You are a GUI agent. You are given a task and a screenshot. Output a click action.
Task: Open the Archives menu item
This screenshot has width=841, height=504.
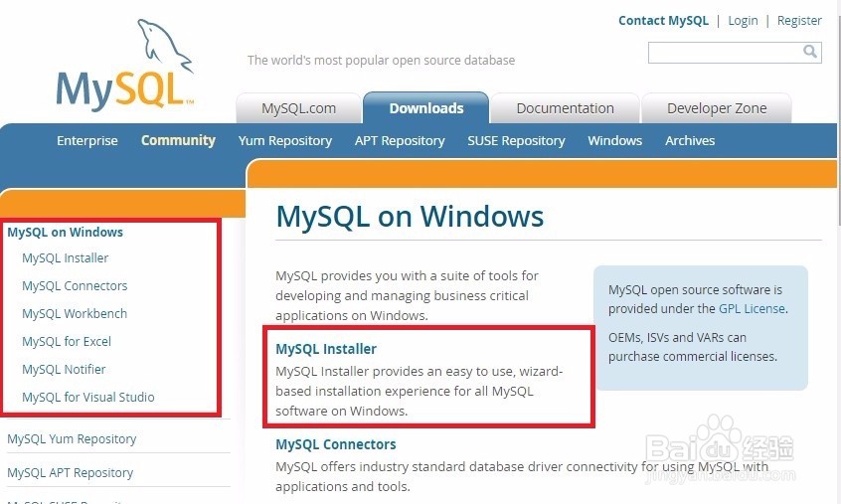pos(690,140)
